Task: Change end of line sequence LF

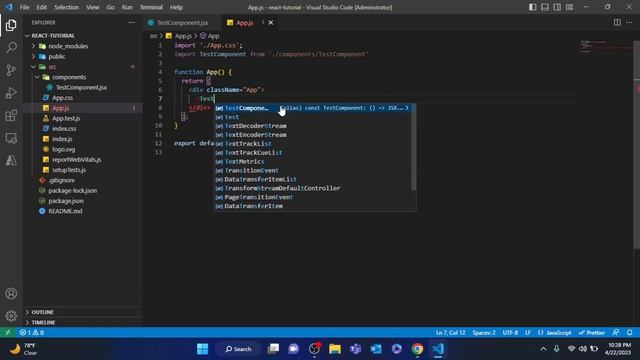Action: click(528, 332)
